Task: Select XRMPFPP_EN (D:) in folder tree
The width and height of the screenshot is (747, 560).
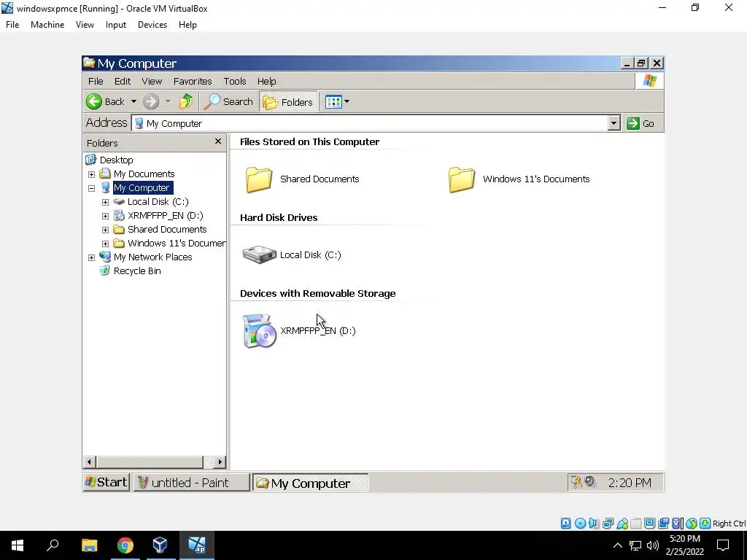Action: click(166, 215)
